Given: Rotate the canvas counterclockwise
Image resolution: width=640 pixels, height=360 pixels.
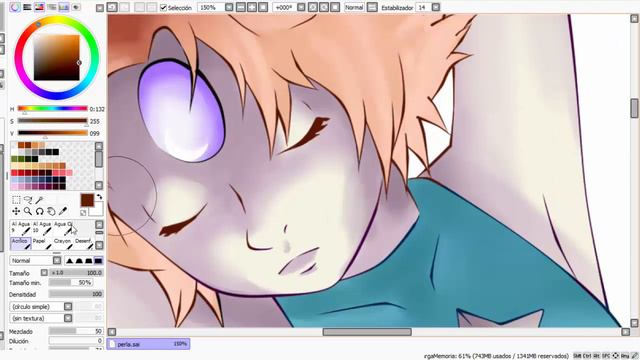Looking at the screenshot, I should pyautogui.click(x=313, y=7).
